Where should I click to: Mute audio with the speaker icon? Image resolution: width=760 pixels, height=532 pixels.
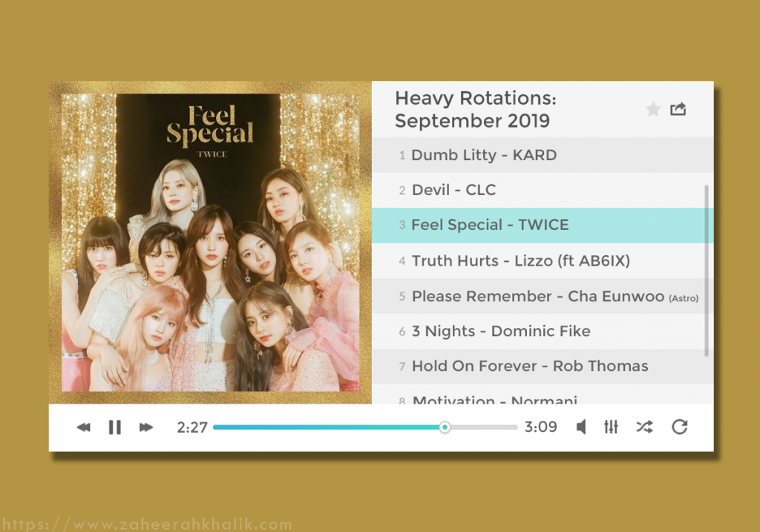581,427
